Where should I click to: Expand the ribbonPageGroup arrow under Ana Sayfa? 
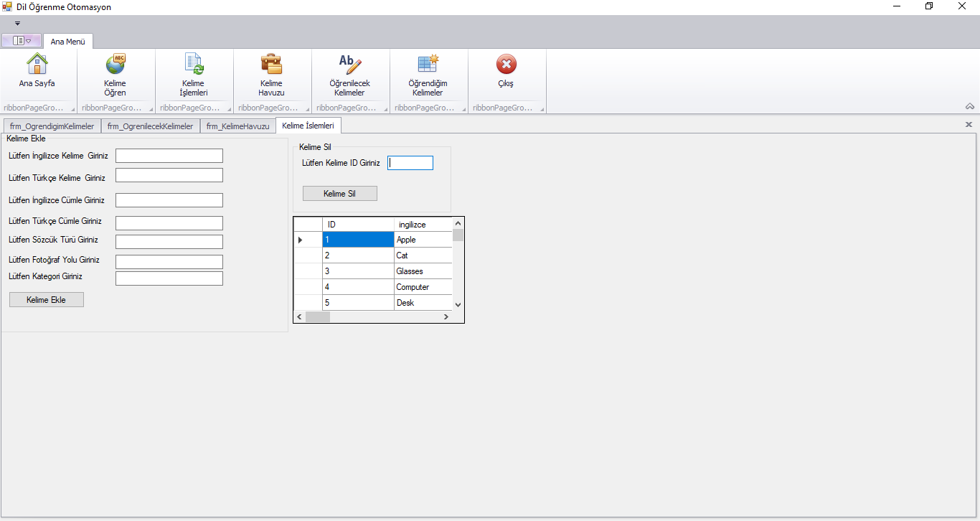coord(72,109)
